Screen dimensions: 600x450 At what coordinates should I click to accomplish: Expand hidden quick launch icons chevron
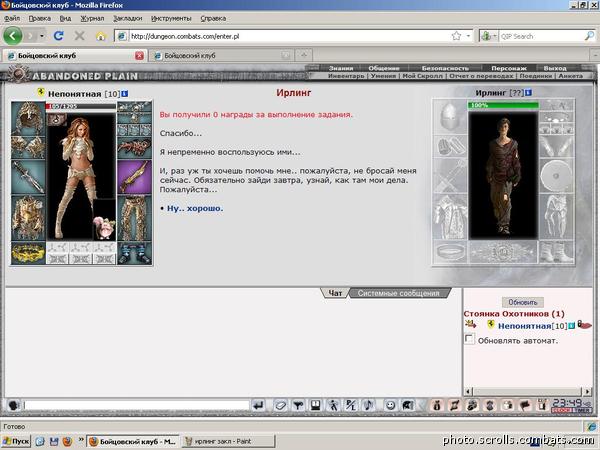click(81, 439)
